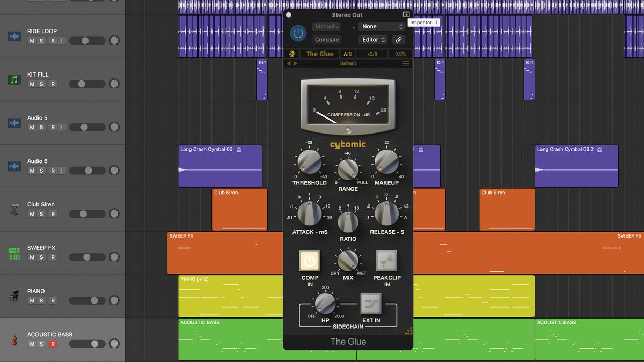644x362 pixels.
Task: Click the x2/8 oversampling selector
Action: click(x=372, y=54)
